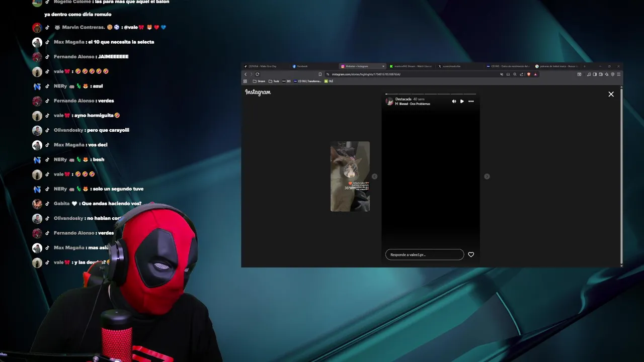The height and width of the screenshot is (362, 644).
Task: Open the site settings icon in address bar
Action: [328, 74]
